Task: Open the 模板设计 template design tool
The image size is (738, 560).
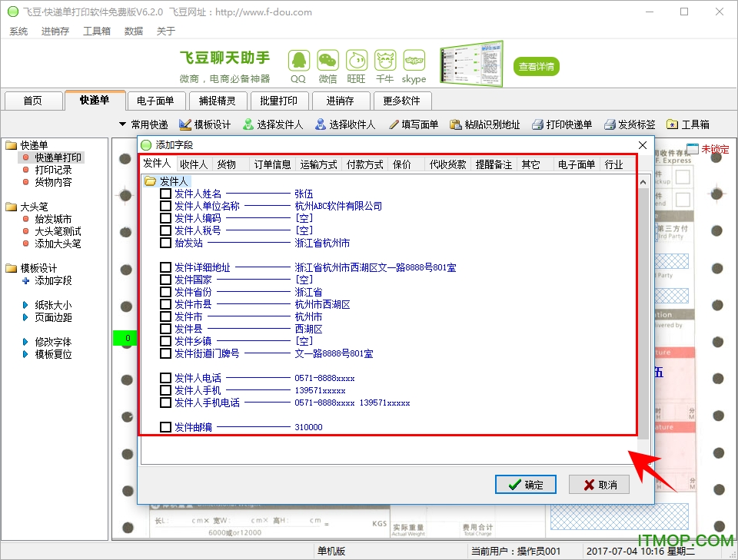Action: tap(203, 124)
